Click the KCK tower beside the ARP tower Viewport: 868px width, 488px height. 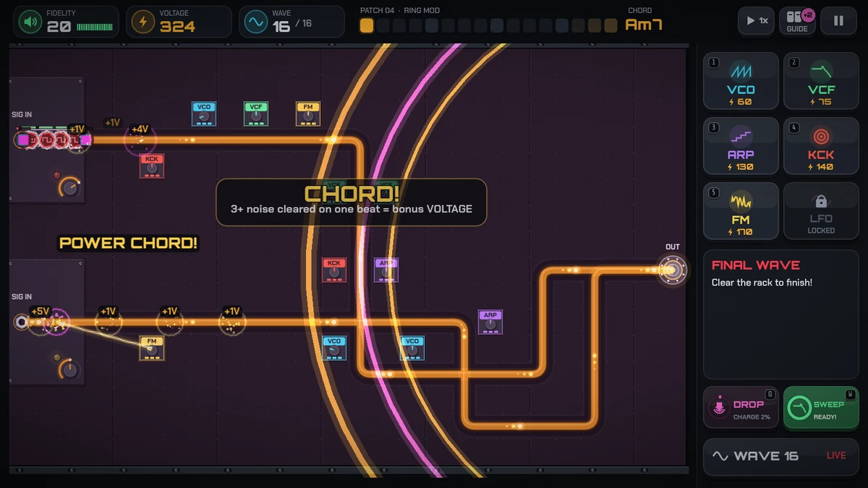pos(334,270)
